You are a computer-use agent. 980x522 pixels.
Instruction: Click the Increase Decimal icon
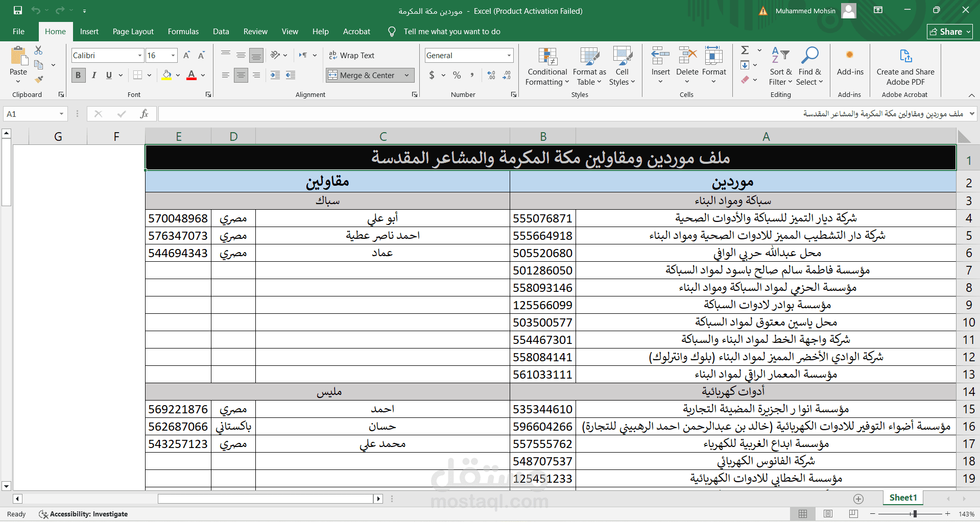pos(491,75)
